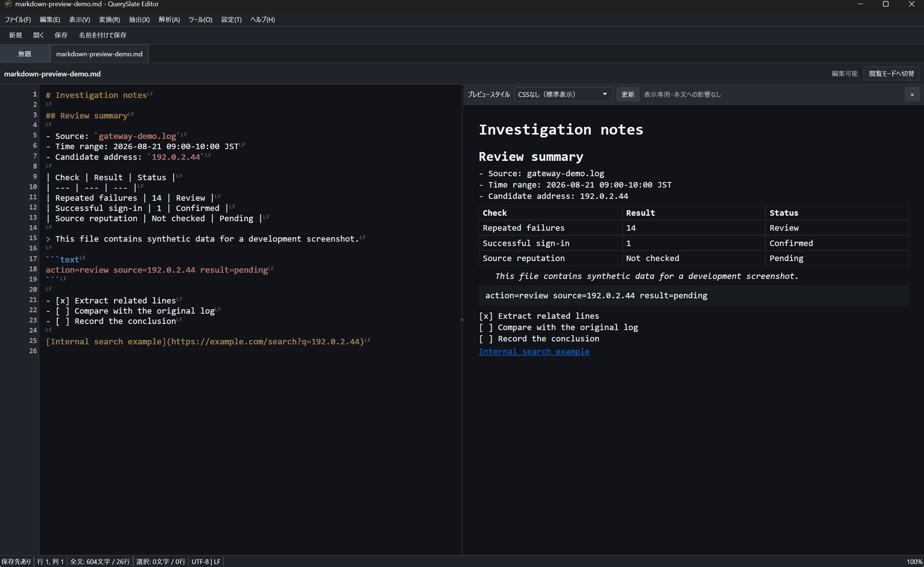The height and width of the screenshot is (567, 924).
Task: Click the 保存先あり status entry
Action: (16, 562)
